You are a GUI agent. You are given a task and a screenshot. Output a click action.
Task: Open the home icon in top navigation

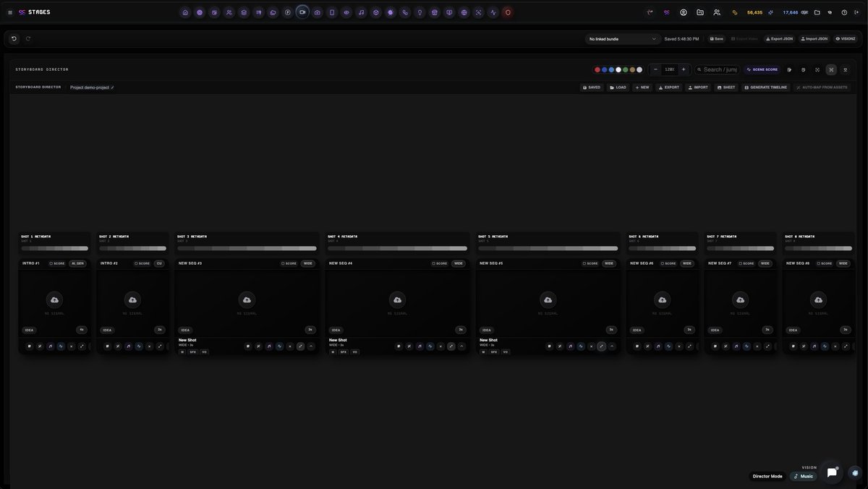(x=185, y=12)
